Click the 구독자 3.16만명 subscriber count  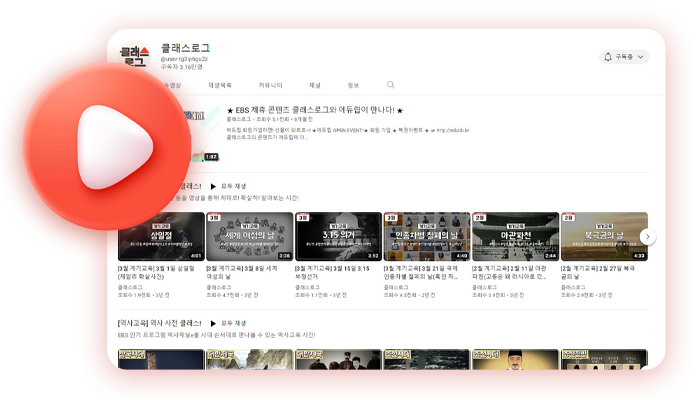(181, 67)
